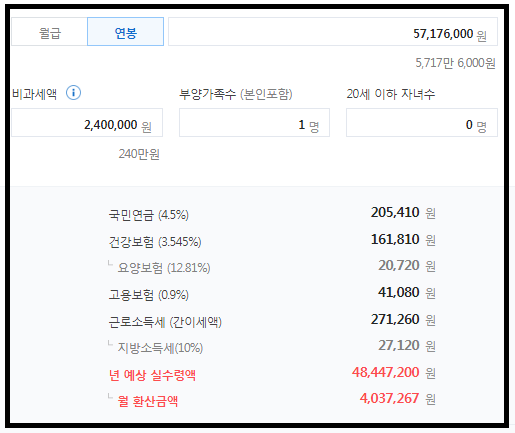The height and width of the screenshot is (433, 515).
Task: Select the 271,260 원 income tax amount
Action: coord(403,319)
